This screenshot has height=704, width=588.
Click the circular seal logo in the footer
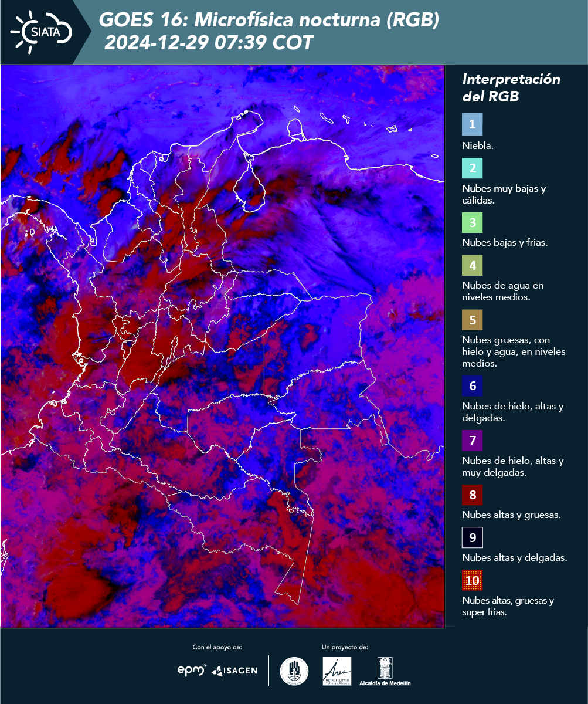pyautogui.click(x=294, y=671)
